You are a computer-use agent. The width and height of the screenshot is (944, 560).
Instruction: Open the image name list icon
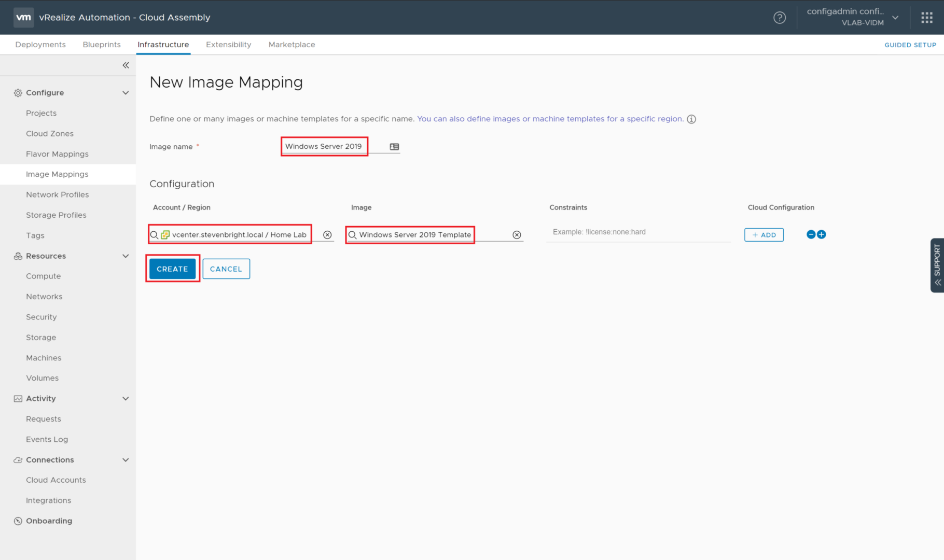[394, 147]
